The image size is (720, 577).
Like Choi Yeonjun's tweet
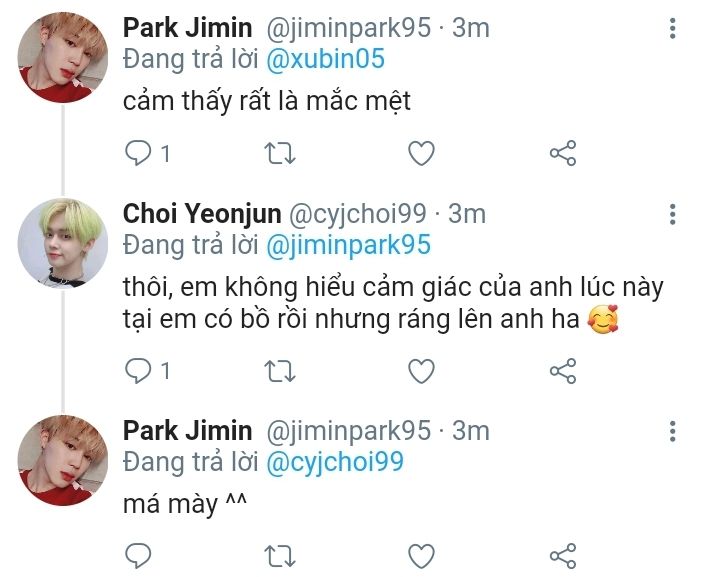point(422,371)
